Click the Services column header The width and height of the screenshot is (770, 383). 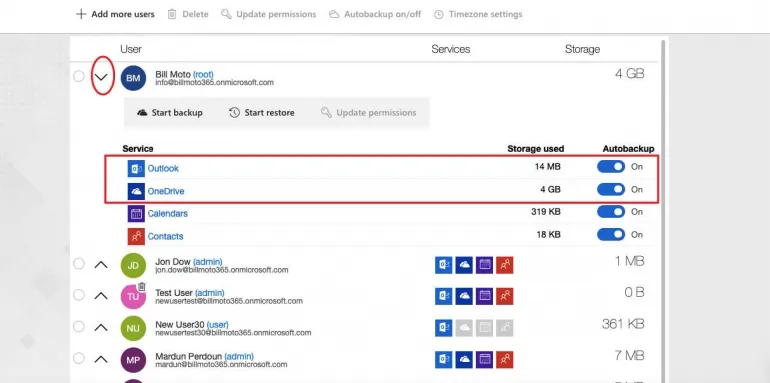(x=451, y=49)
